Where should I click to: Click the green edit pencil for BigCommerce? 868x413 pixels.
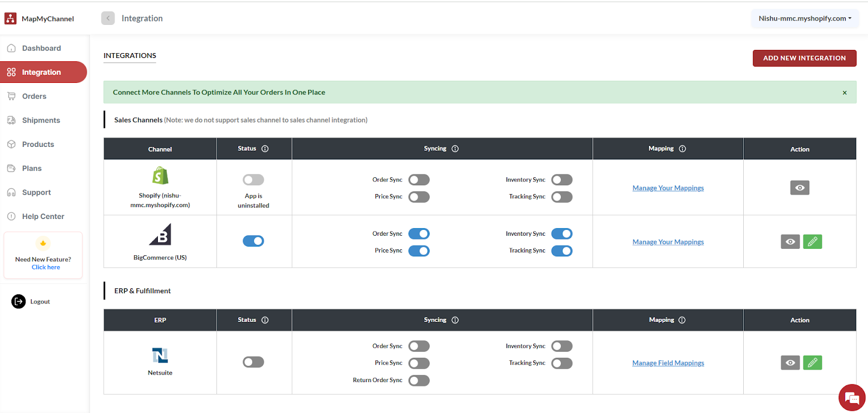tap(812, 242)
